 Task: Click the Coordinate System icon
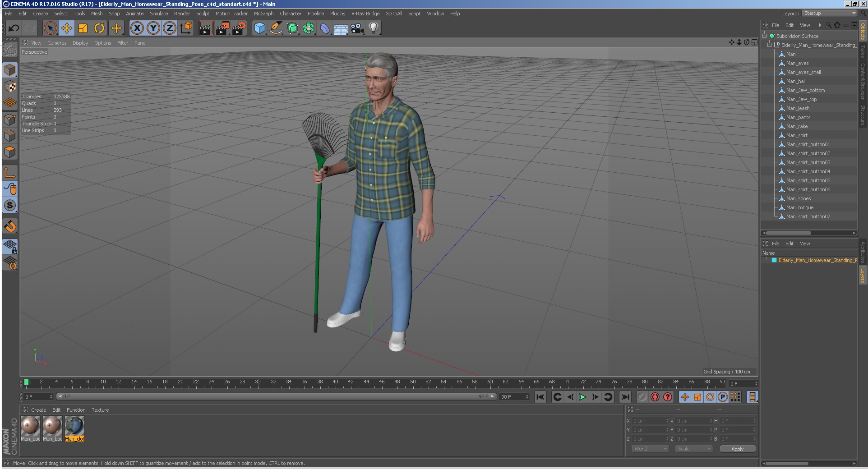[x=186, y=28]
